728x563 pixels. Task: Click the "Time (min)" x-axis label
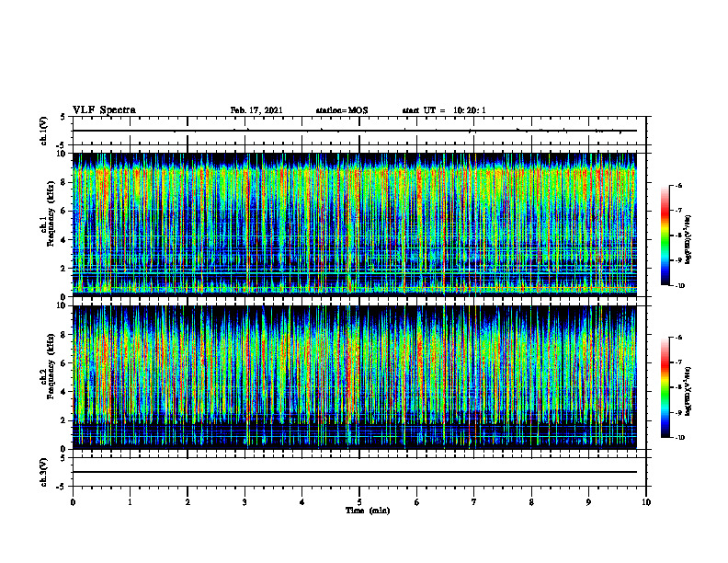[368, 511]
